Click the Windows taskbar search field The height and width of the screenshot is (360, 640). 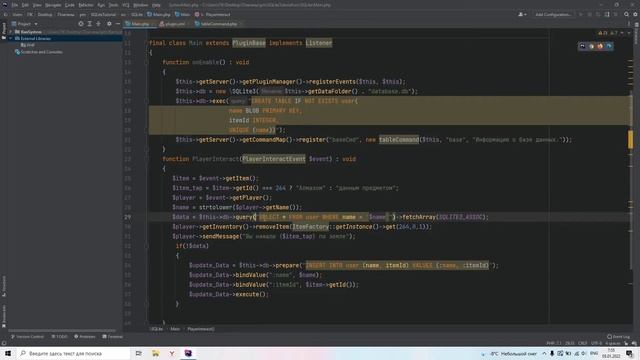click(73, 353)
